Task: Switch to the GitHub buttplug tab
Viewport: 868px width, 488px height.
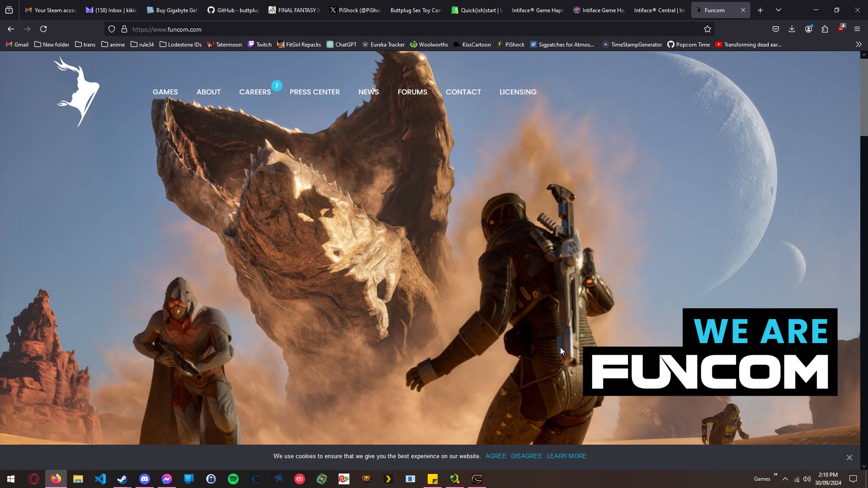Action: tap(233, 10)
